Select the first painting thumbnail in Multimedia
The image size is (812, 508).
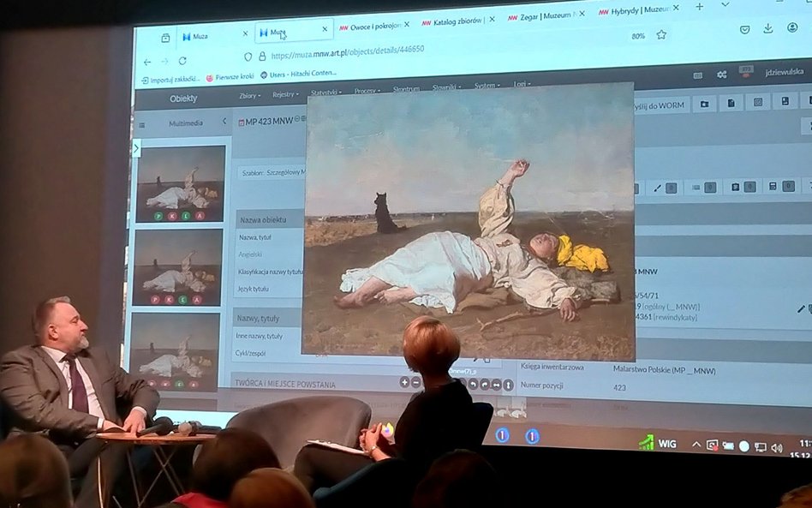[x=180, y=184]
